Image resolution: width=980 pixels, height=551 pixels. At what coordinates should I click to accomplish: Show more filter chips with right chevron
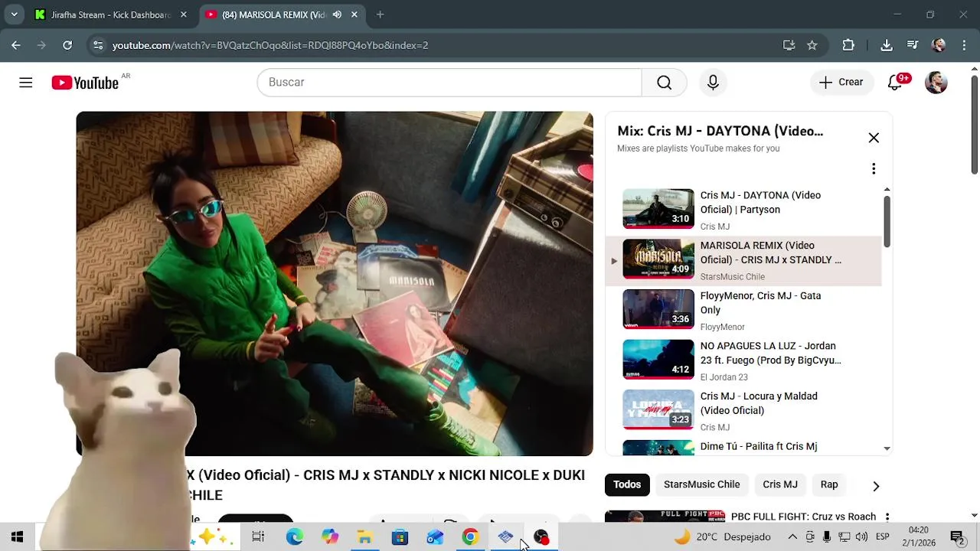pos(876,486)
